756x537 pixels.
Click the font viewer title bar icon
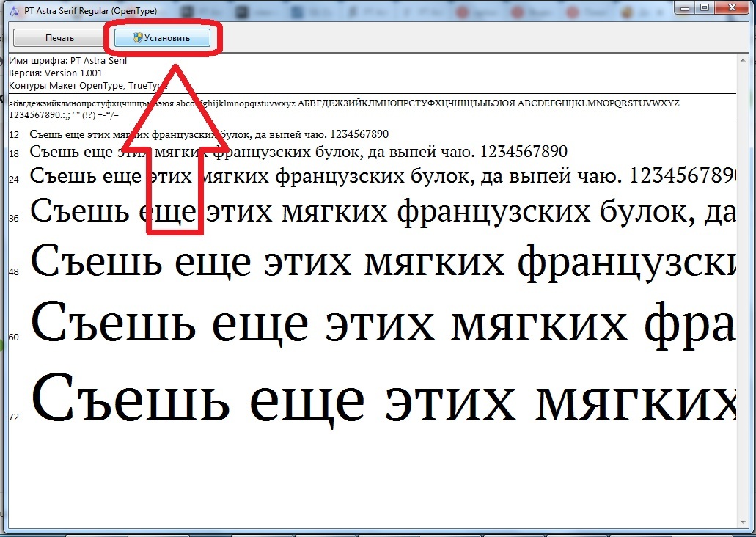point(14,10)
